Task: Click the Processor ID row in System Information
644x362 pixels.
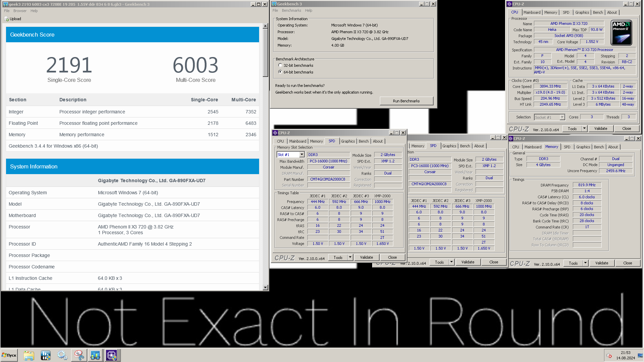Action: point(133,244)
